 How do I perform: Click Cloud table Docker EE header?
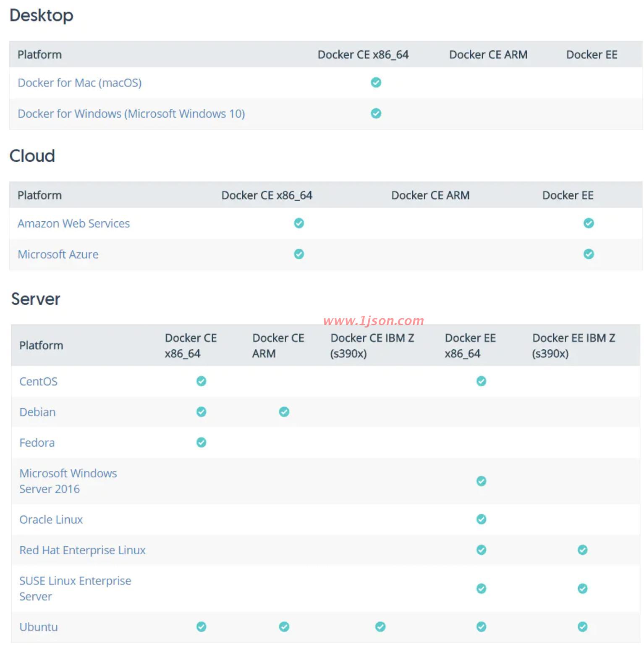click(568, 195)
